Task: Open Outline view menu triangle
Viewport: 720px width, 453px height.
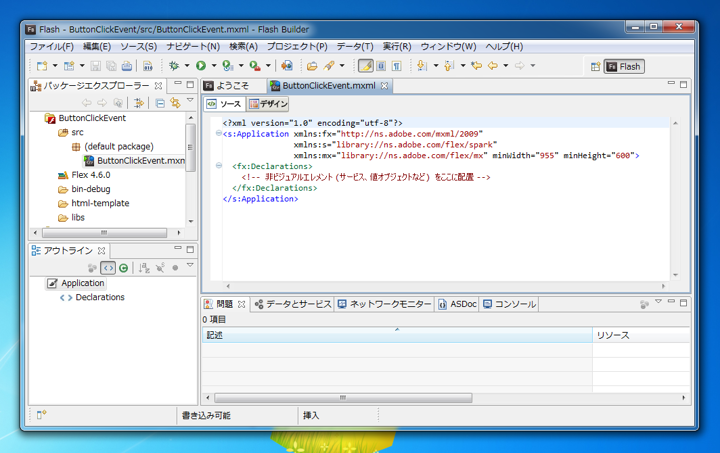Action: pyautogui.click(x=190, y=265)
